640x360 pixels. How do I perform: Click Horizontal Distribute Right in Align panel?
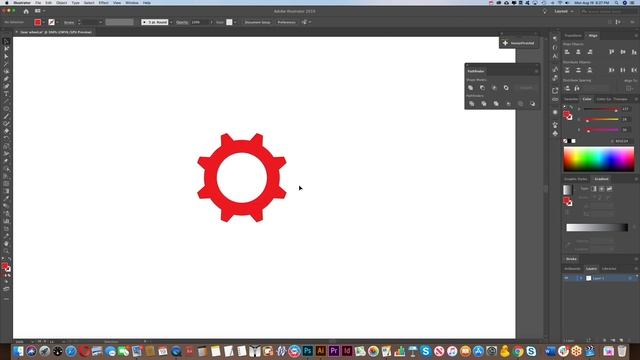coord(634,70)
